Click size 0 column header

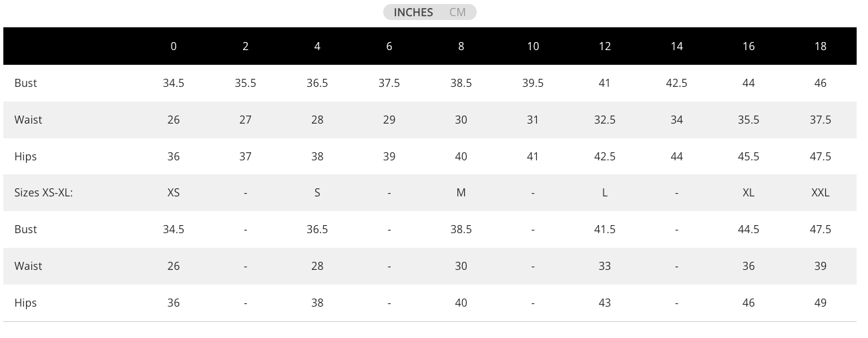174,46
